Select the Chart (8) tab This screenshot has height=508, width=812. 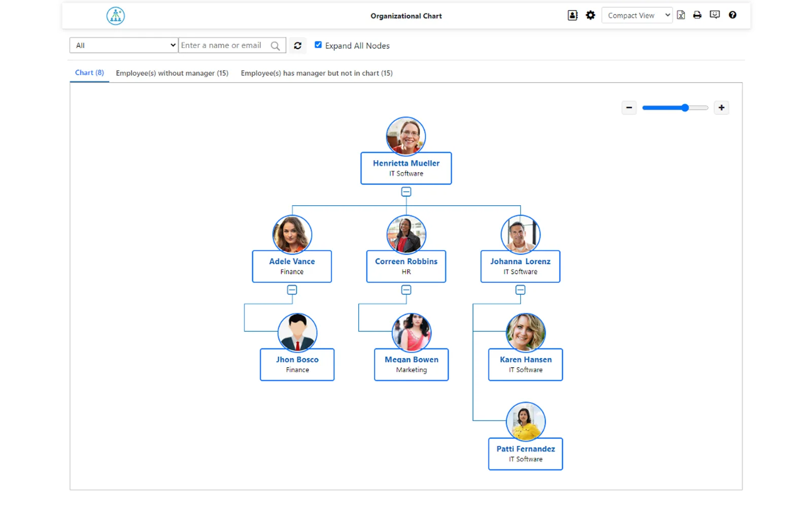(x=89, y=73)
